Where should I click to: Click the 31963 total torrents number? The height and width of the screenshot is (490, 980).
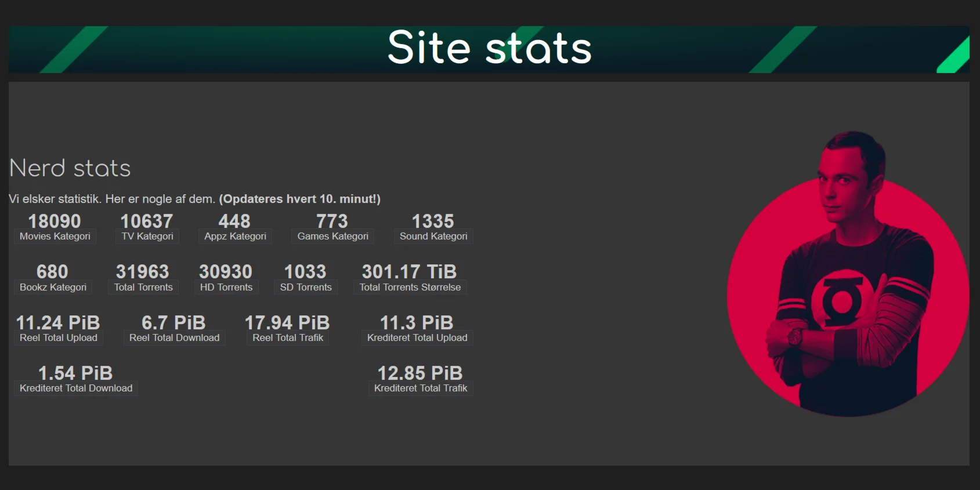pos(143,271)
